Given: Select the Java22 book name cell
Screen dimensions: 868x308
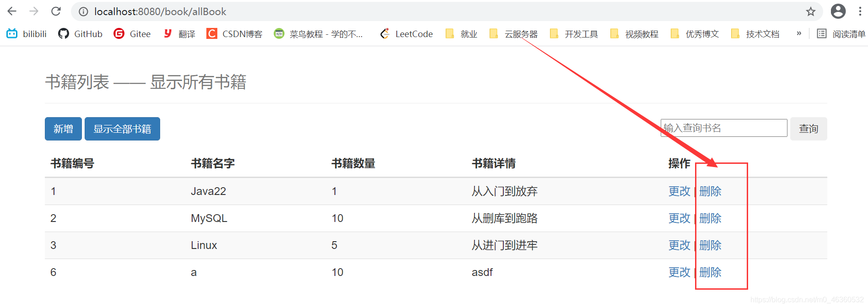Looking at the screenshot, I should (x=208, y=191).
